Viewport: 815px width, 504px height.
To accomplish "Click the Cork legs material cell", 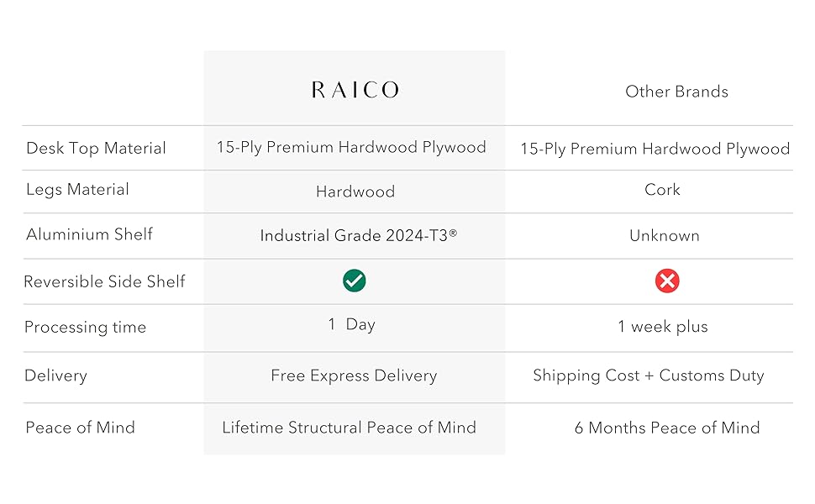I will coord(662,190).
